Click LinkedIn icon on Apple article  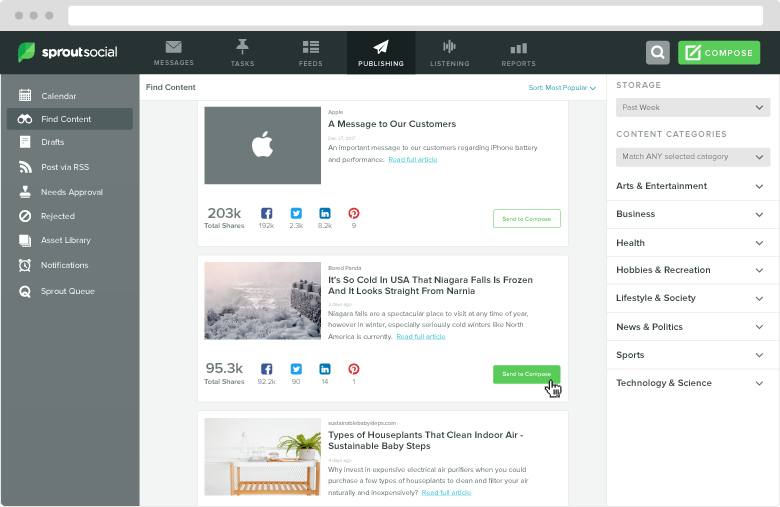[325, 214]
